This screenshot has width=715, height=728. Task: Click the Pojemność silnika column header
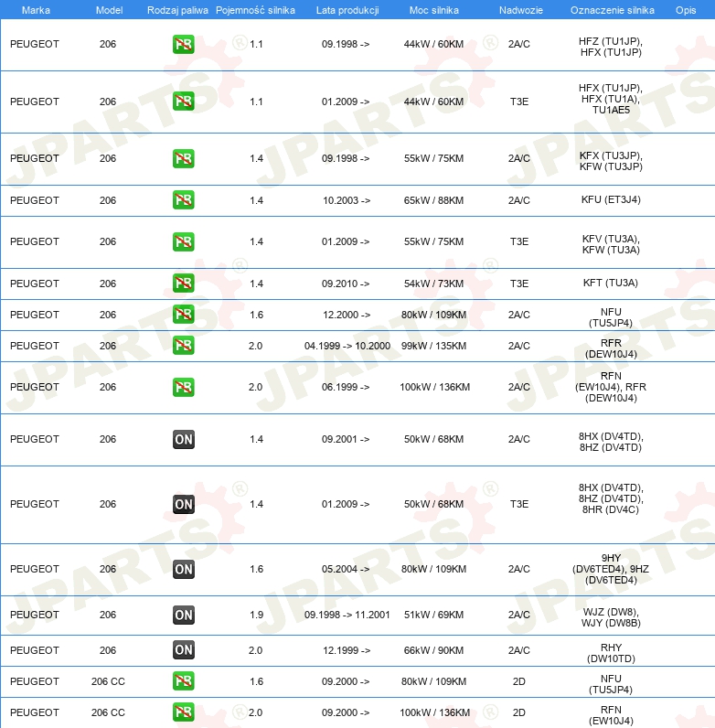coord(255,10)
